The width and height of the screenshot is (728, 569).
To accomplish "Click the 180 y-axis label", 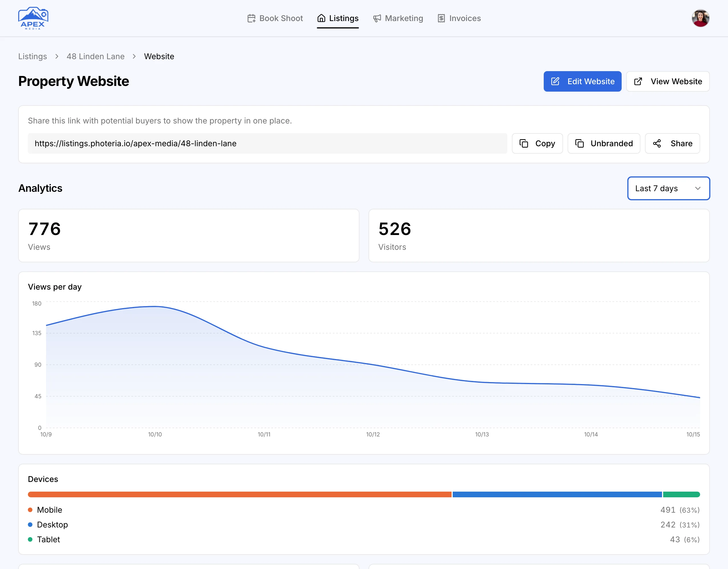I will 37,304.
